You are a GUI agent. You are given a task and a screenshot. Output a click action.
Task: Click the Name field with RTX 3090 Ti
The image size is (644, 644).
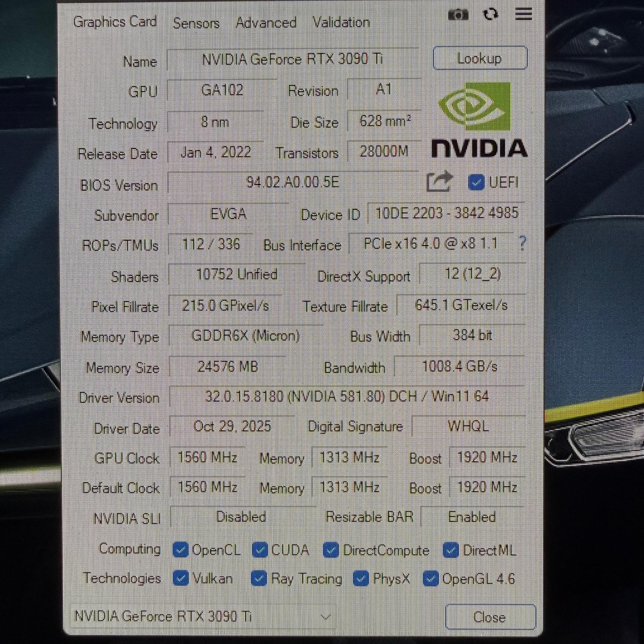(292, 60)
